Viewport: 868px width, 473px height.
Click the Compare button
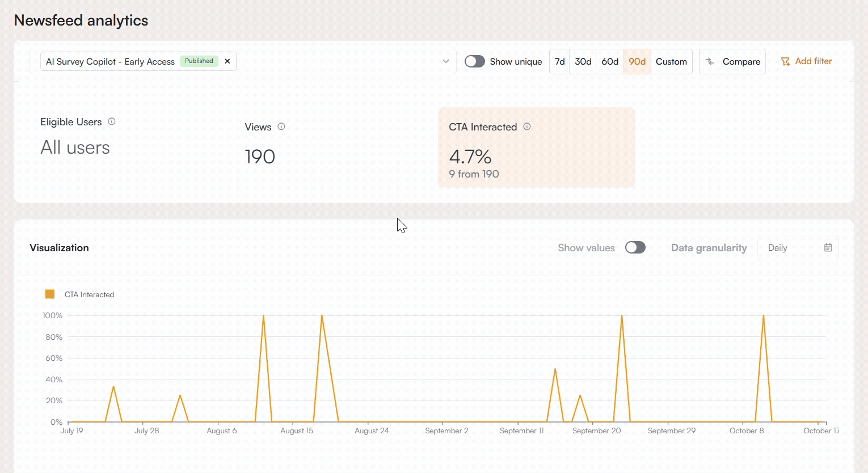click(732, 61)
